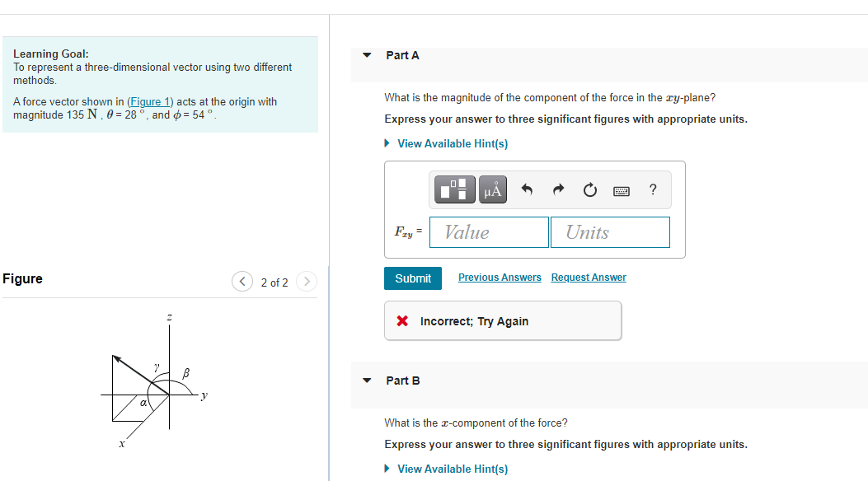
Task: Collapse the Part B section
Action: 366,381
